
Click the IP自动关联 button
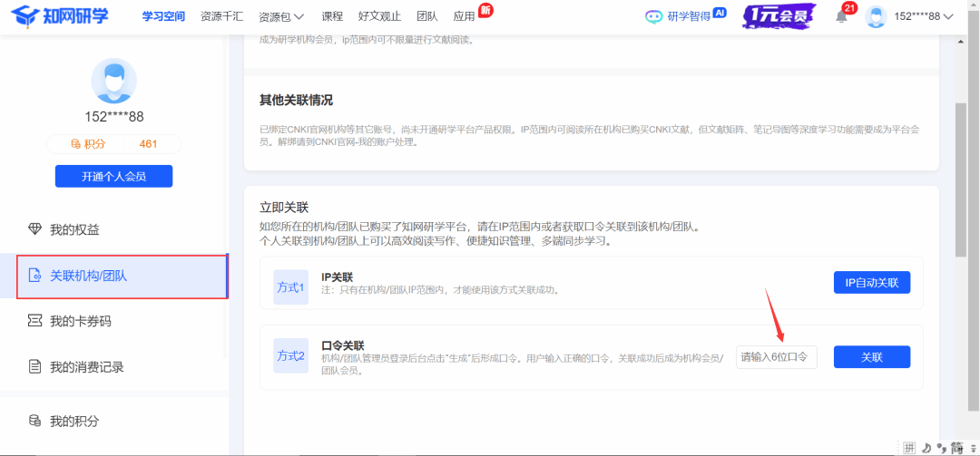[871, 283]
